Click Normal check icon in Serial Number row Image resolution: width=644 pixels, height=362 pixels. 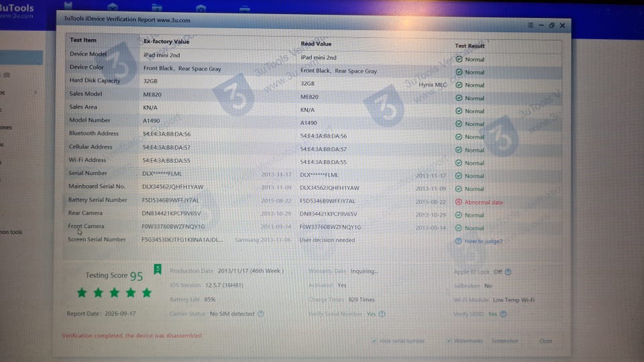459,176
